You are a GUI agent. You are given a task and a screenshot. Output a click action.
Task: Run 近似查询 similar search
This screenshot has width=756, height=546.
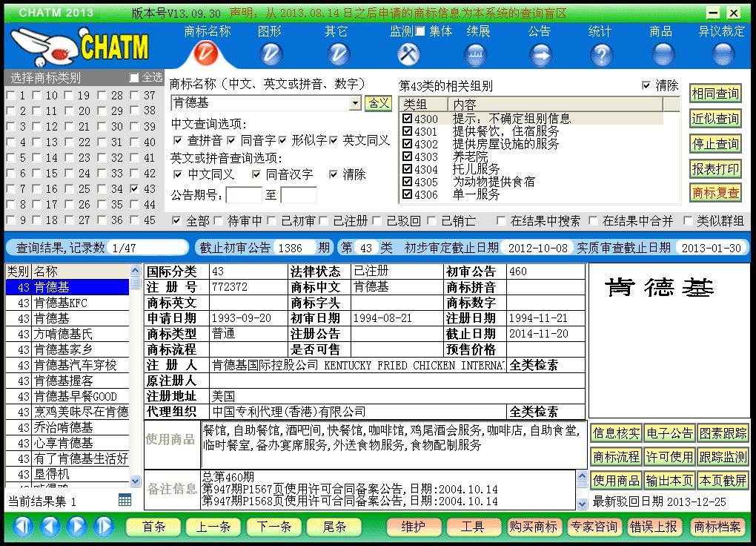[x=715, y=119]
